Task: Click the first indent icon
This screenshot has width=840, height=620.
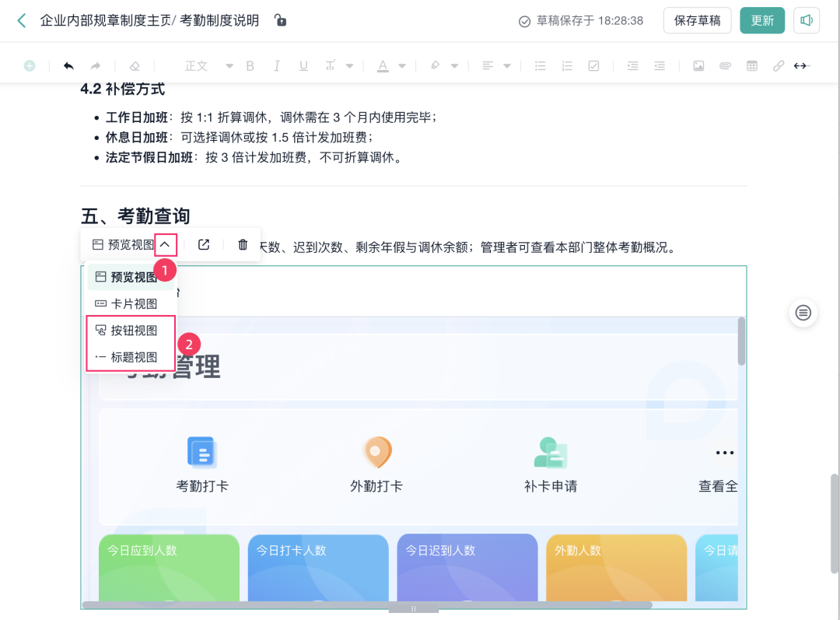Action: 632,66
